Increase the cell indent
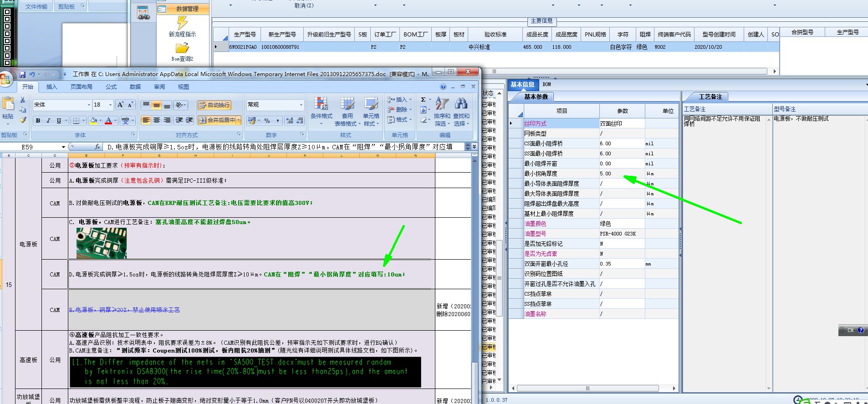Image resolution: width=868 pixels, height=404 pixels. 189,120
